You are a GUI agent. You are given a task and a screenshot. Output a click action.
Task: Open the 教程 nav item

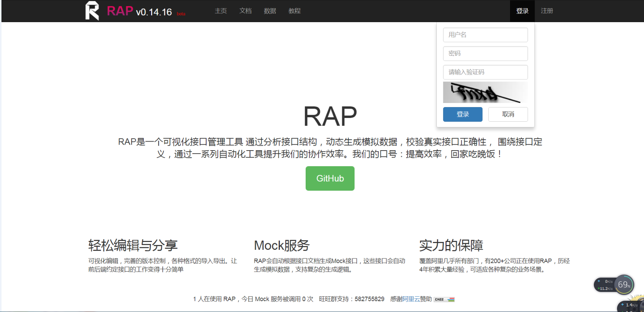tap(294, 11)
